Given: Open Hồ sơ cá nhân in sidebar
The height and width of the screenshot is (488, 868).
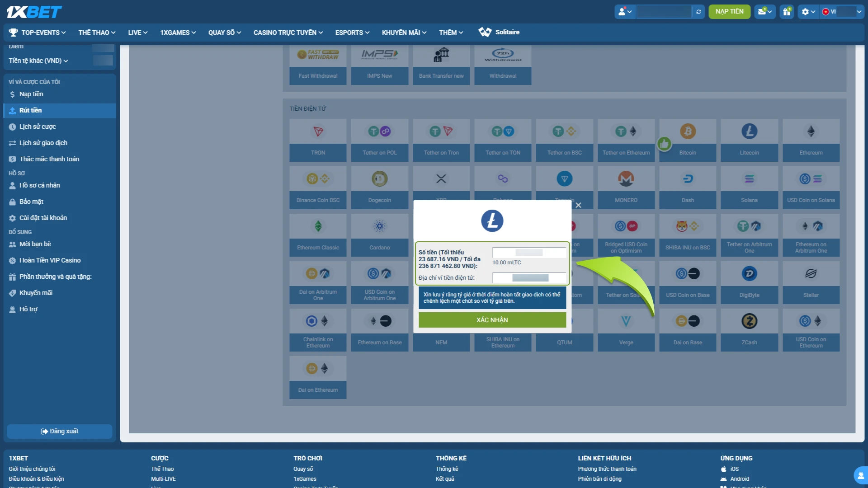Looking at the screenshot, I should tap(60, 185).
